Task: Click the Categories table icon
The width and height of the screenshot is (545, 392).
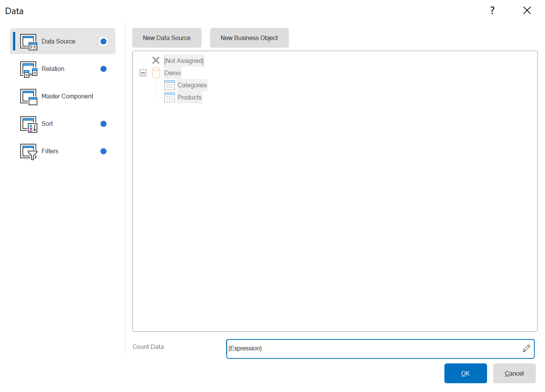Action: tap(170, 85)
